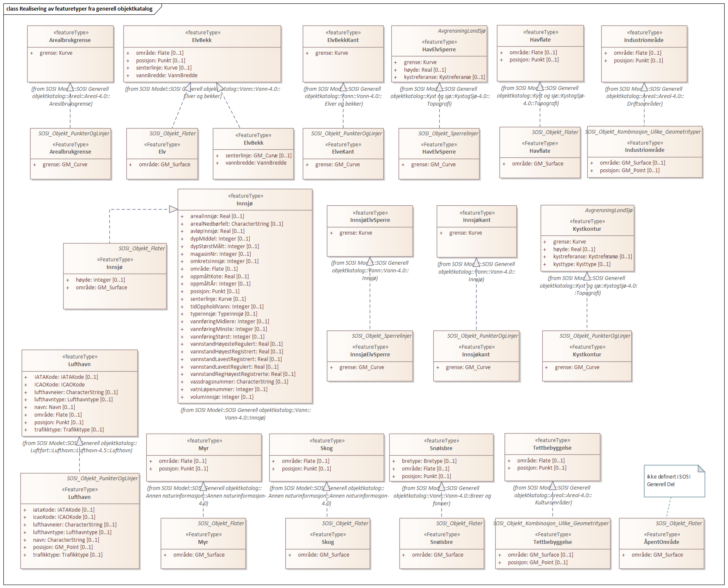The width and height of the screenshot is (728, 588).
Task: Select the diagram title 'class Realisering av featuretyper'
Action: (79, 8)
